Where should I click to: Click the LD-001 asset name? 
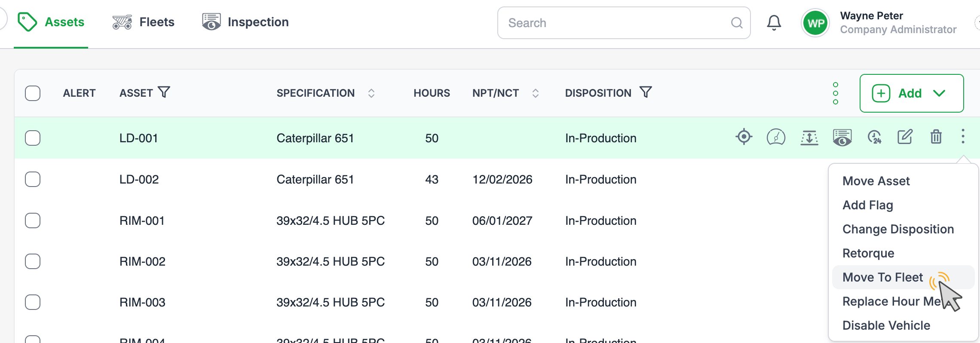(139, 138)
